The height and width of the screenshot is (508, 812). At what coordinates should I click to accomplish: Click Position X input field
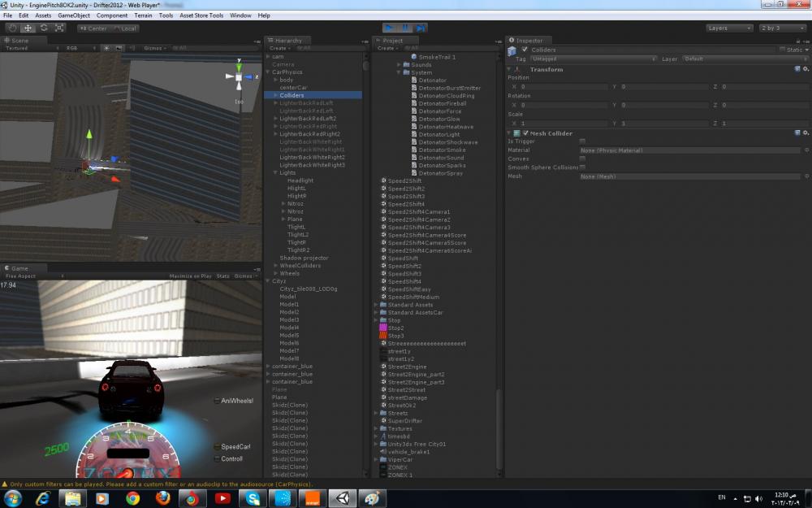564,87
